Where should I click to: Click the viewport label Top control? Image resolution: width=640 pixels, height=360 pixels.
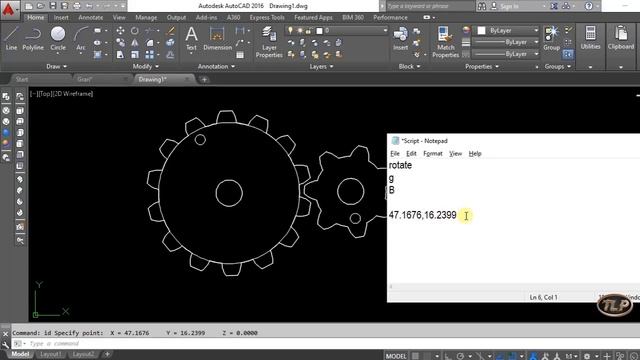tap(45, 94)
